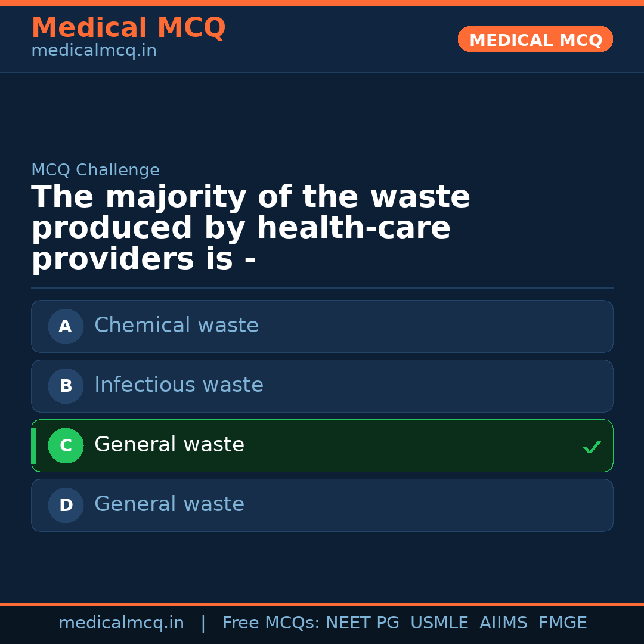Click the letter B circle icon
644x644 pixels.
66,386
